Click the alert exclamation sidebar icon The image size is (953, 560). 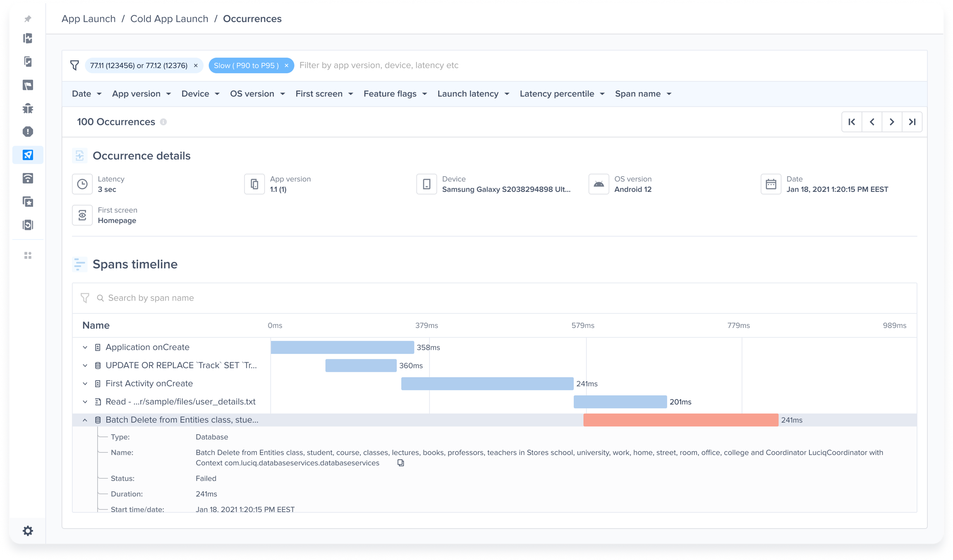point(28,132)
